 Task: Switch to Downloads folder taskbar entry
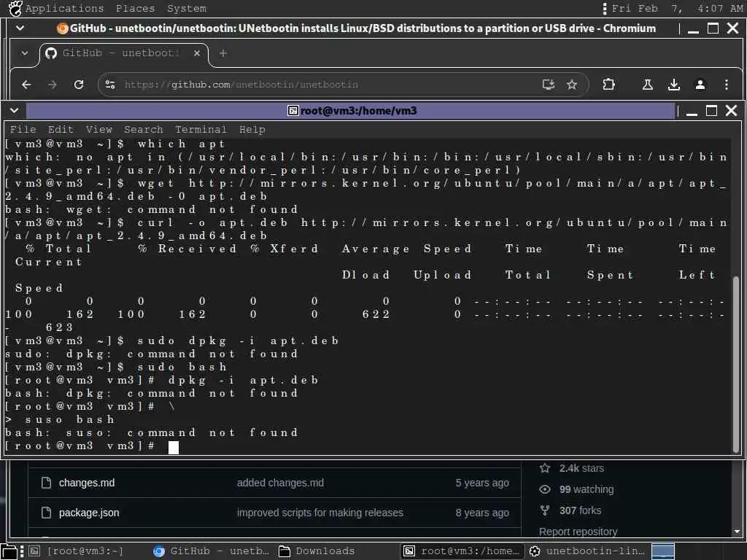tap(317, 551)
